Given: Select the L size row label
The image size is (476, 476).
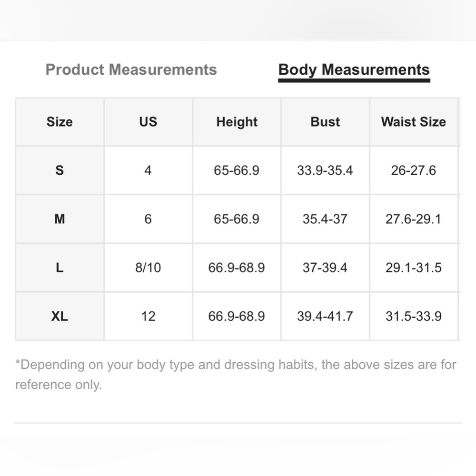Looking at the screenshot, I should (x=59, y=268).
